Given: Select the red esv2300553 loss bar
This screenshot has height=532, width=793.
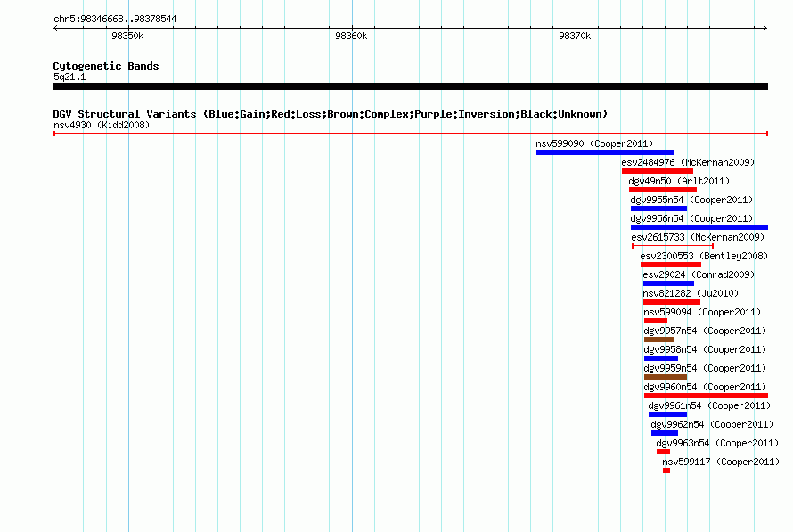Looking at the screenshot, I should 671,265.
